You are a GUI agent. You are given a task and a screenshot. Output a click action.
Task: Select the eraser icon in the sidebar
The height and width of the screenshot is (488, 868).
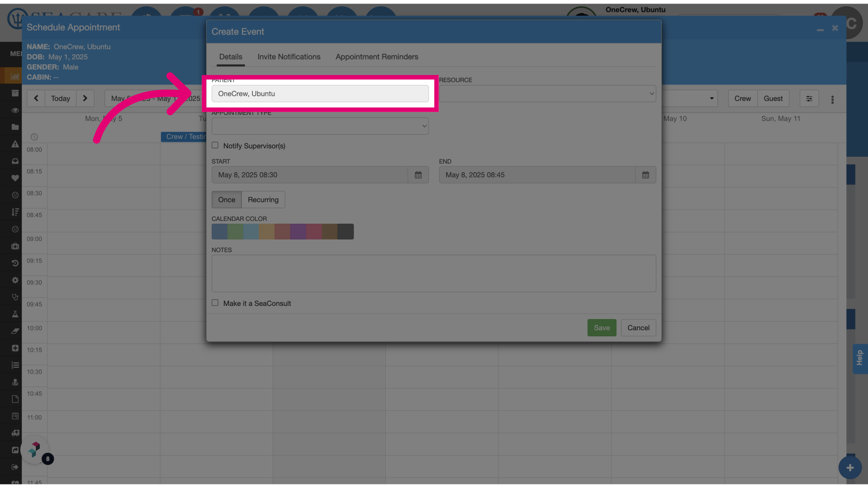15,331
